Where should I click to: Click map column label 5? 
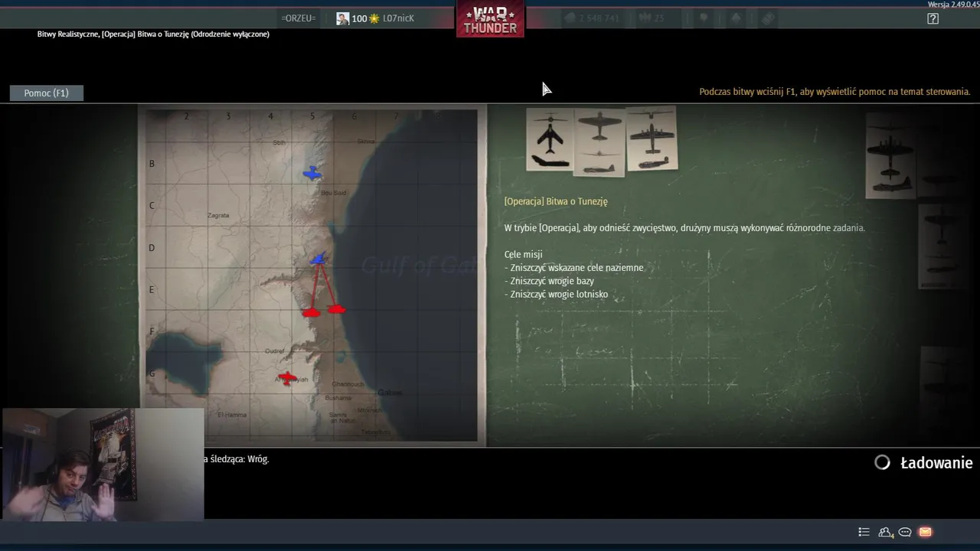click(312, 116)
